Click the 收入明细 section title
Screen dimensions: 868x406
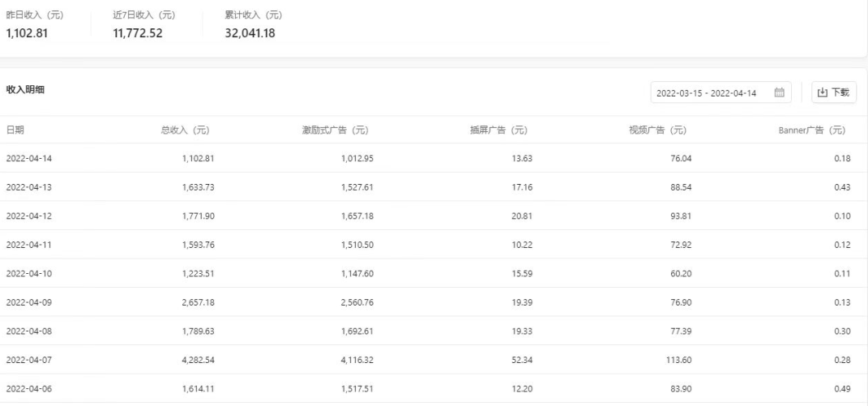coord(25,90)
